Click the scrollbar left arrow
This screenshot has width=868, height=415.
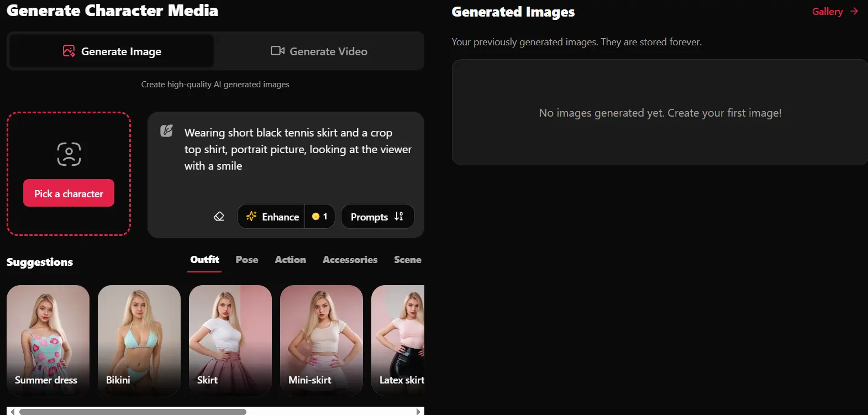(x=12, y=412)
